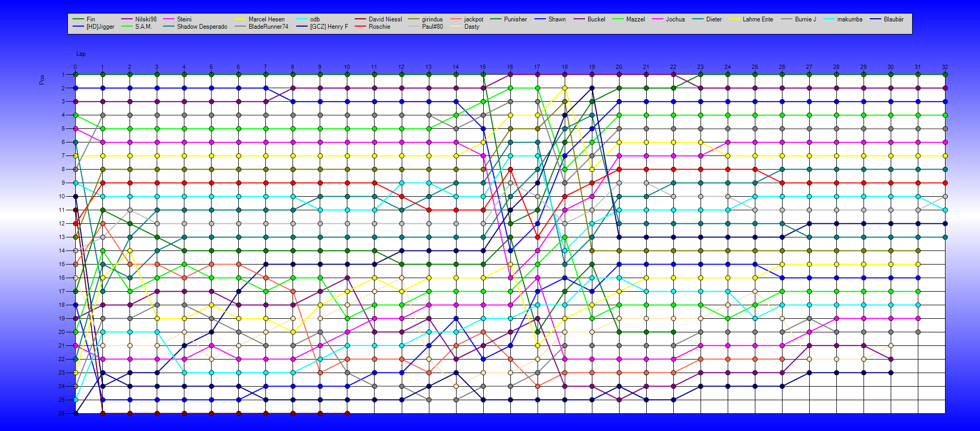Click position label 9 on Pos axis
Screen dimensions: 980x431
[x=63, y=183]
